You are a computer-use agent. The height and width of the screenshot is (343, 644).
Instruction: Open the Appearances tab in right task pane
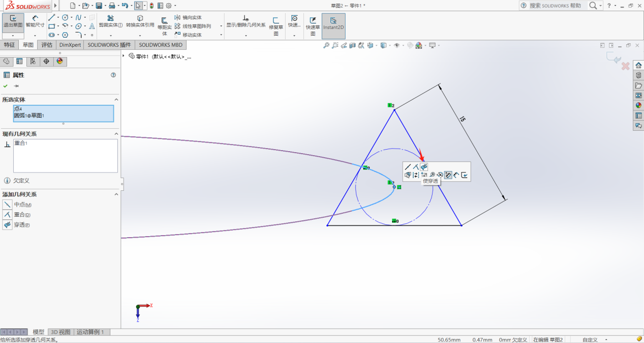click(x=638, y=105)
